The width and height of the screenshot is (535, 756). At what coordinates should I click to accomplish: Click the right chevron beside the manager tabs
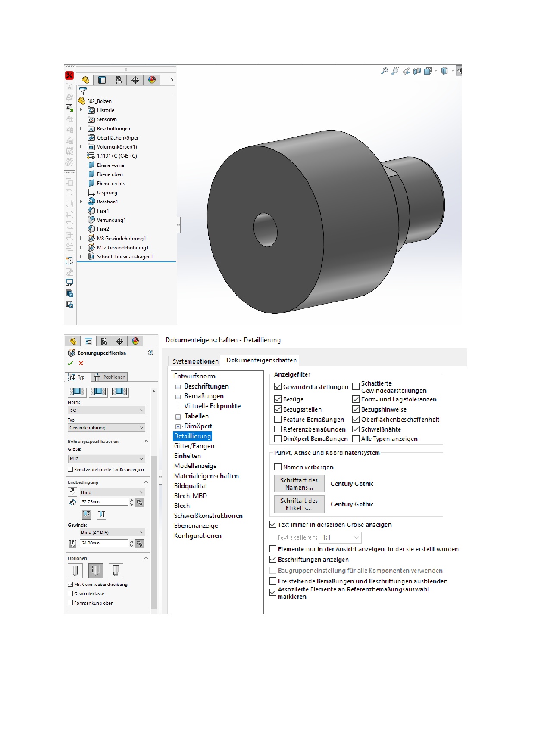point(172,80)
